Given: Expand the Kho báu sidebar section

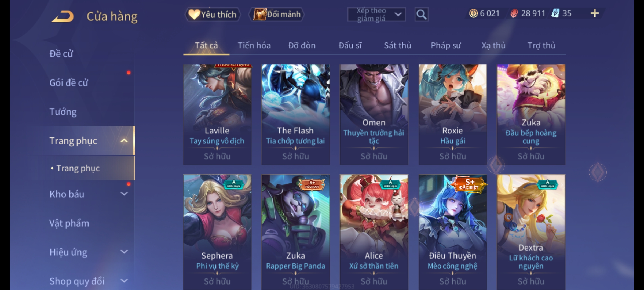Looking at the screenshot, I should (x=124, y=194).
